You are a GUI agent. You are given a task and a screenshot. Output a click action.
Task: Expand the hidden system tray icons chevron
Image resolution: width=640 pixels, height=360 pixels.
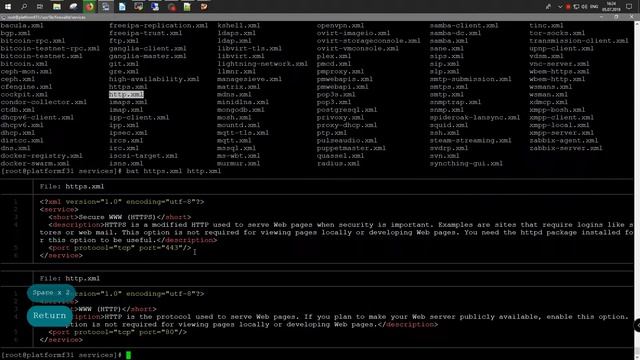point(560,7)
